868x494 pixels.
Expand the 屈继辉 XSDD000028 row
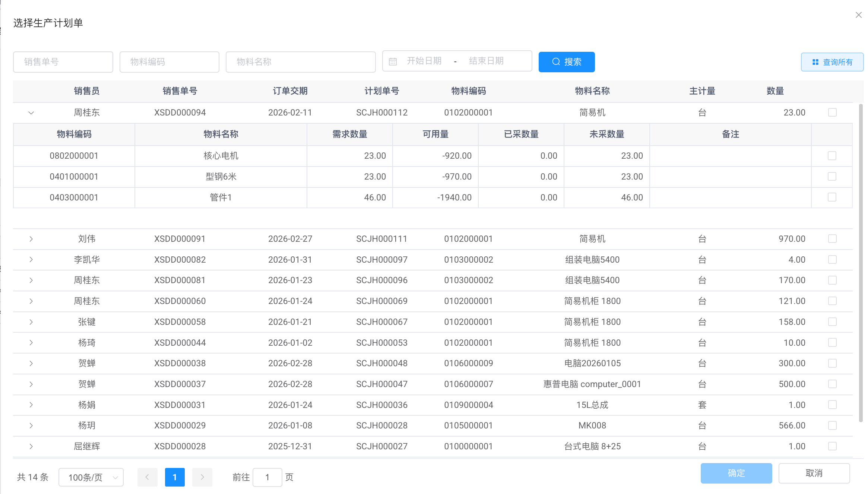point(31,446)
